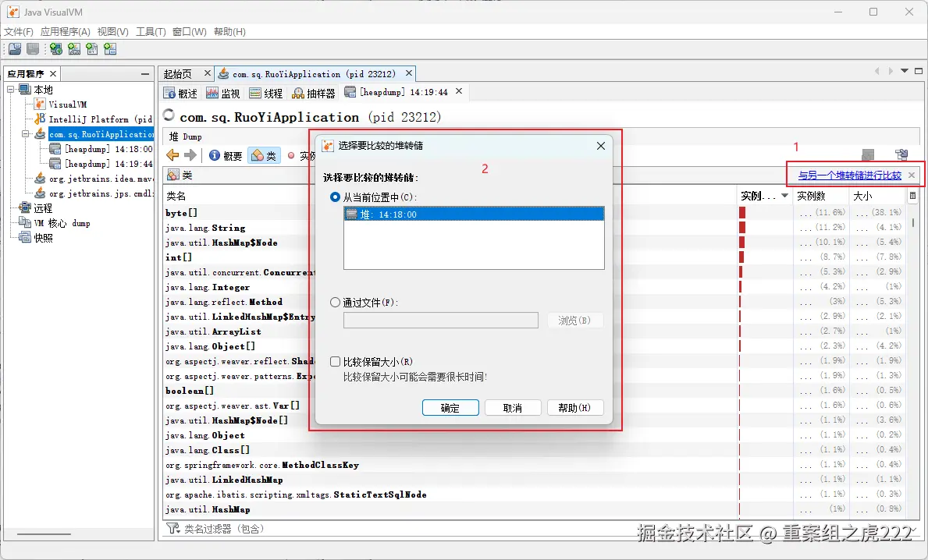The height and width of the screenshot is (560, 928).
Task: Minimize the 应用程序 panel
Action: [x=145, y=74]
